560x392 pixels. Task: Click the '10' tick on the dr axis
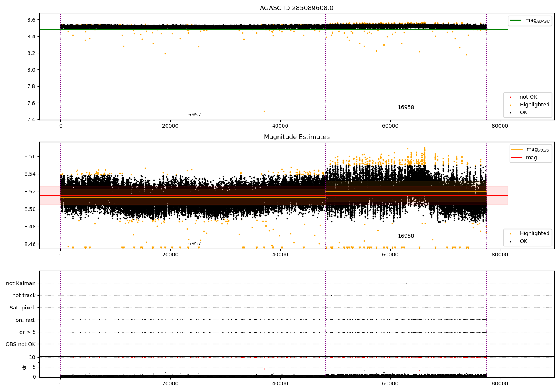coord(32,357)
